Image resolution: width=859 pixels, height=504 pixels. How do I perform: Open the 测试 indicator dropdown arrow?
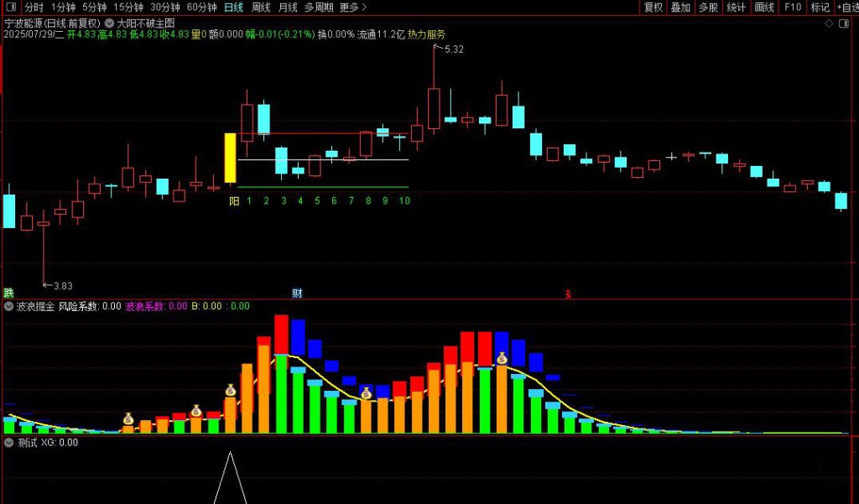coord(9,442)
